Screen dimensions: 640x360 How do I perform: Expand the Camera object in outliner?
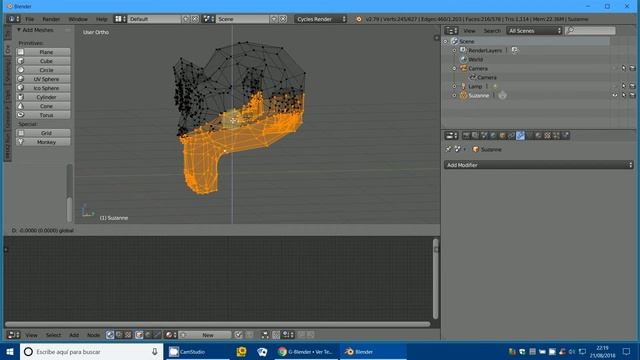click(x=454, y=68)
